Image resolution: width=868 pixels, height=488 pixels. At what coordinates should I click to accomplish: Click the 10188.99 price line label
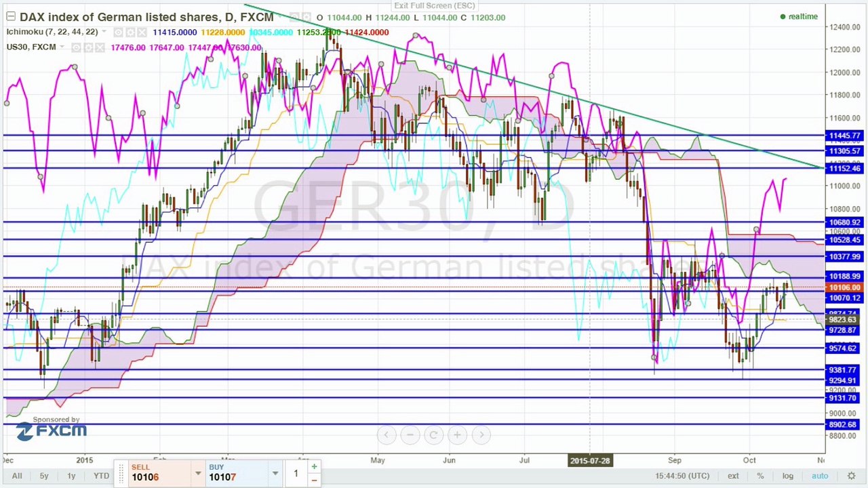tap(844, 277)
